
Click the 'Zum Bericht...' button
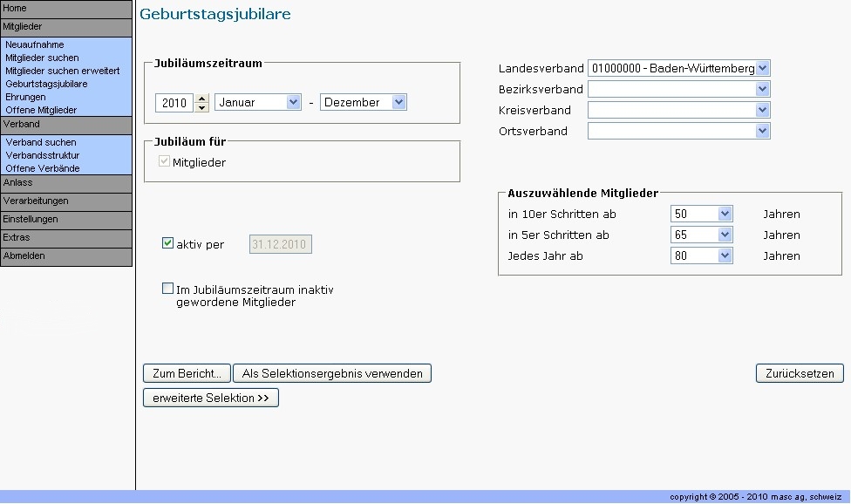[x=187, y=373]
